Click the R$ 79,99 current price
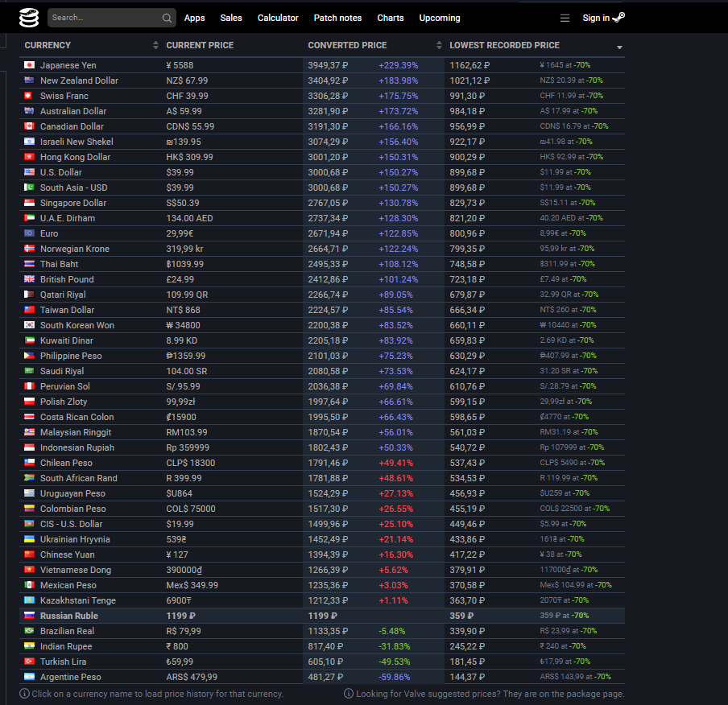728x705 pixels. pos(184,631)
